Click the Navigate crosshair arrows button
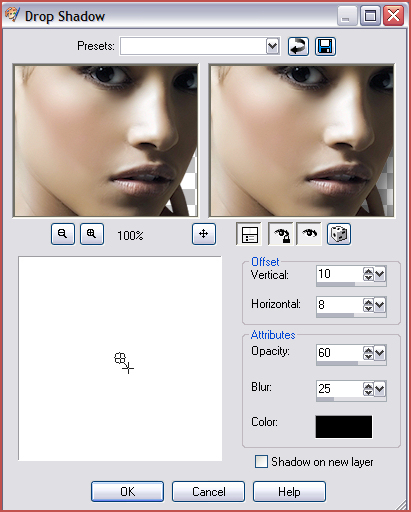Screen dimensions: 411x512 click(x=204, y=234)
